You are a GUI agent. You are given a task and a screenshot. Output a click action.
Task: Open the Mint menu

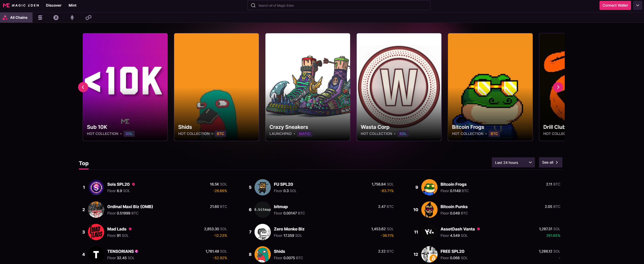click(72, 5)
